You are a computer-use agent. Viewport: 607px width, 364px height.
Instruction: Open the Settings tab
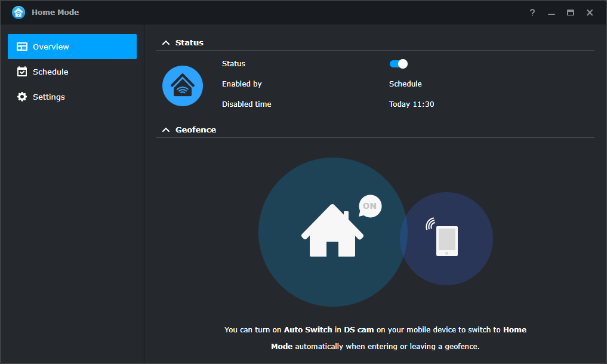pyautogui.click(x=72, y=97)
